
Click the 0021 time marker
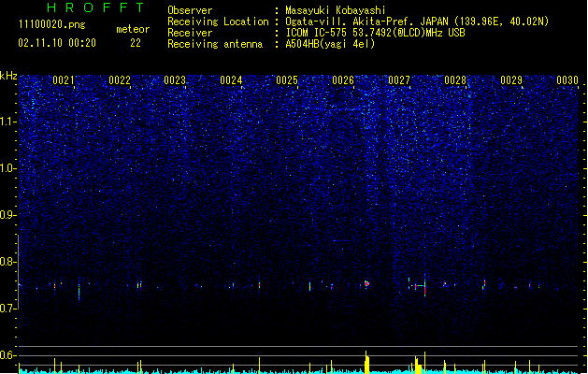64,80
